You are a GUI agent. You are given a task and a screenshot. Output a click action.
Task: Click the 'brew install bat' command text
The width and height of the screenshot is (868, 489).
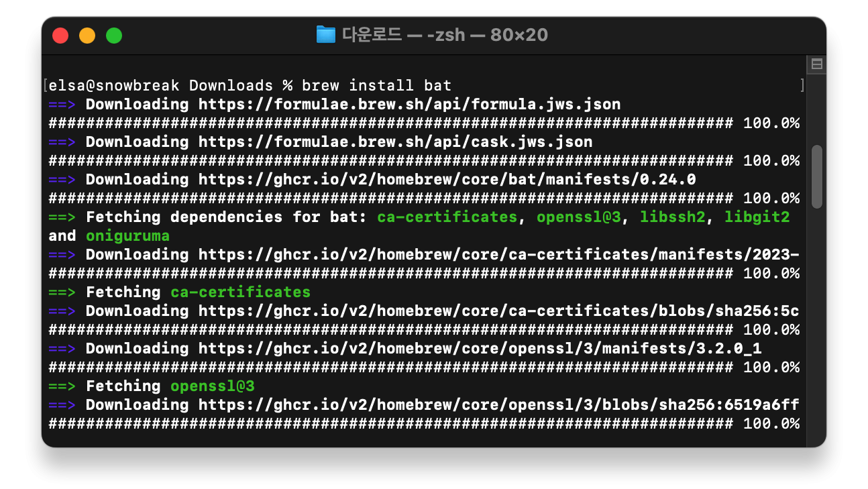click(x=377, y=86)
